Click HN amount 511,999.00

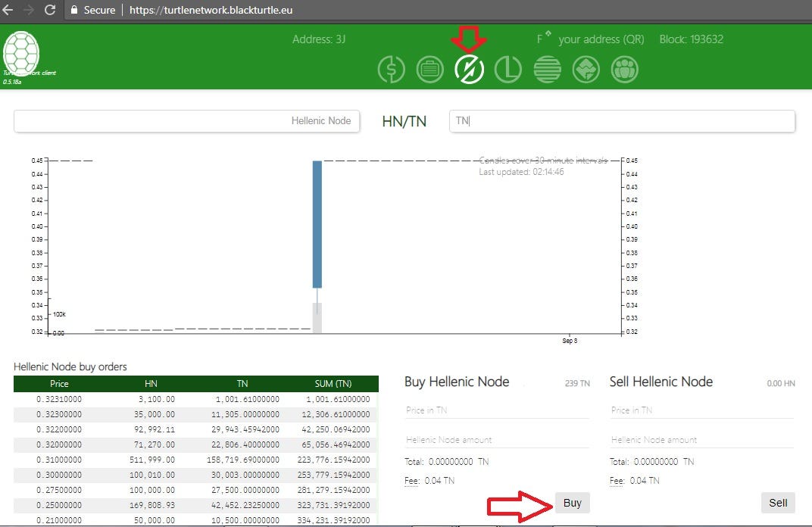[x=152, y=460]
